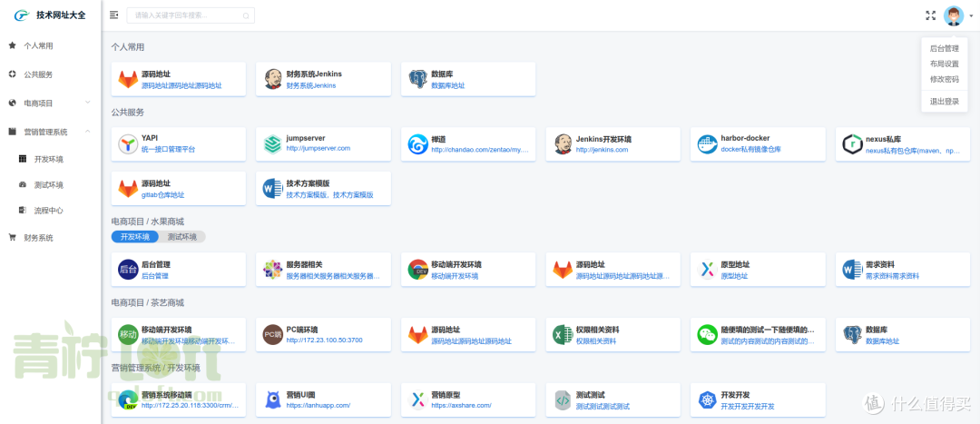
Task: Click the 服务器相关 card icon
Action: coord(273,270)
